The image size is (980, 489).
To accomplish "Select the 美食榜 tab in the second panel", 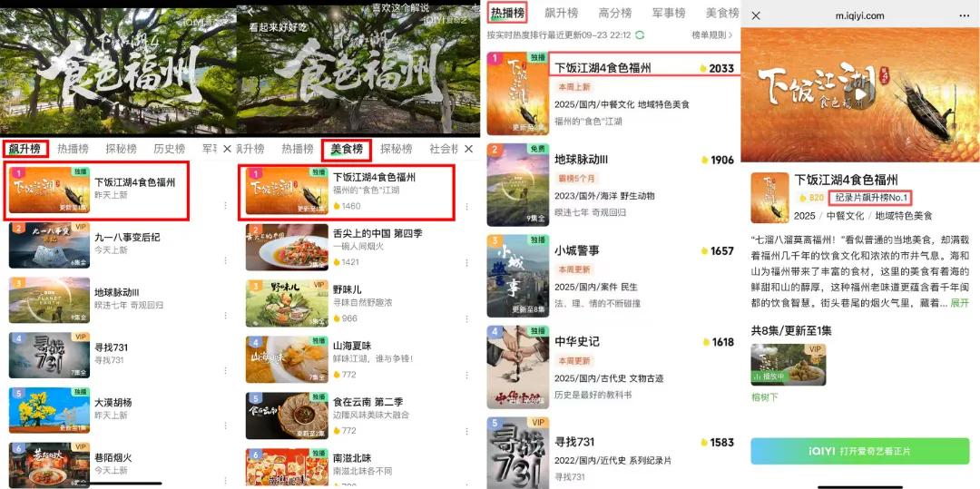I will (347, 150).
